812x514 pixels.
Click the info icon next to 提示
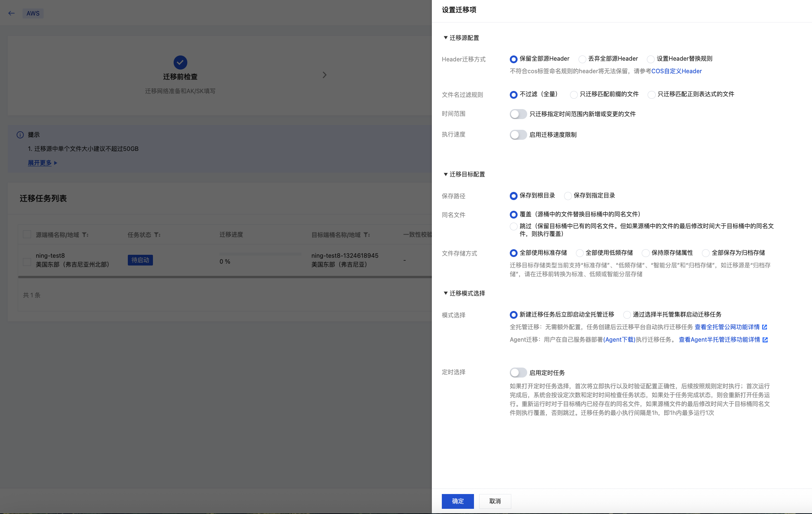pyautogui.click(x=20, y=135)
